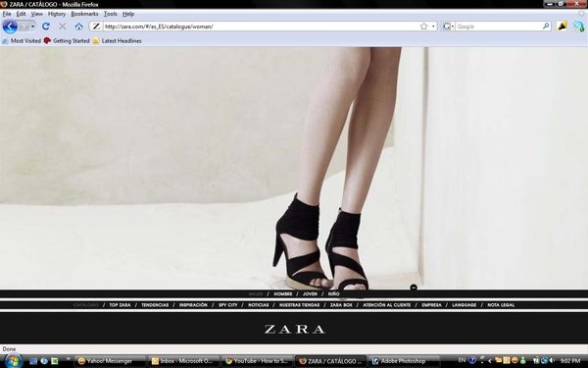This screenshot has height=368, width=588.
Task: Bookmark this page with the star icon
Action: [x=423, y=26]
